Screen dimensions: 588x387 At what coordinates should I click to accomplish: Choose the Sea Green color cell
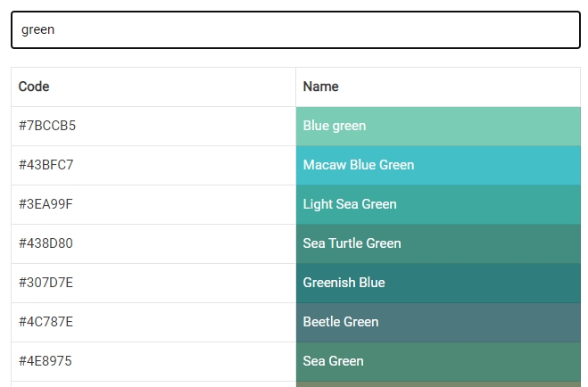coord(437,361)
